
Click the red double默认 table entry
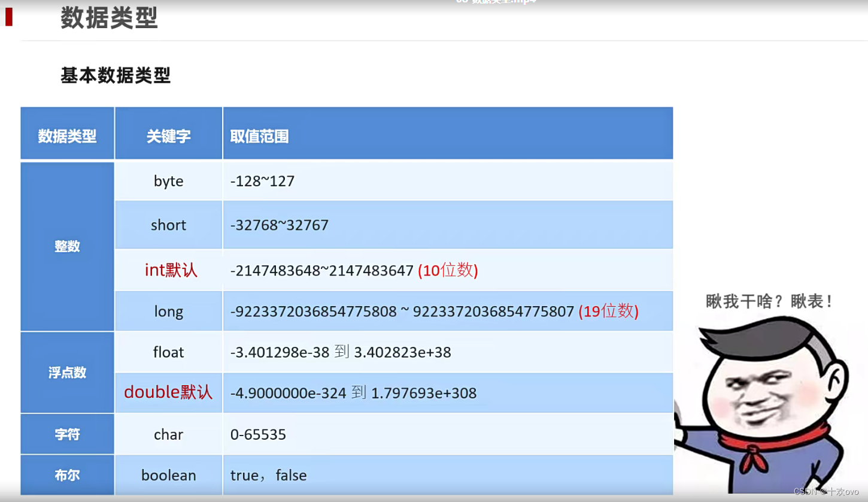point(168,392)
